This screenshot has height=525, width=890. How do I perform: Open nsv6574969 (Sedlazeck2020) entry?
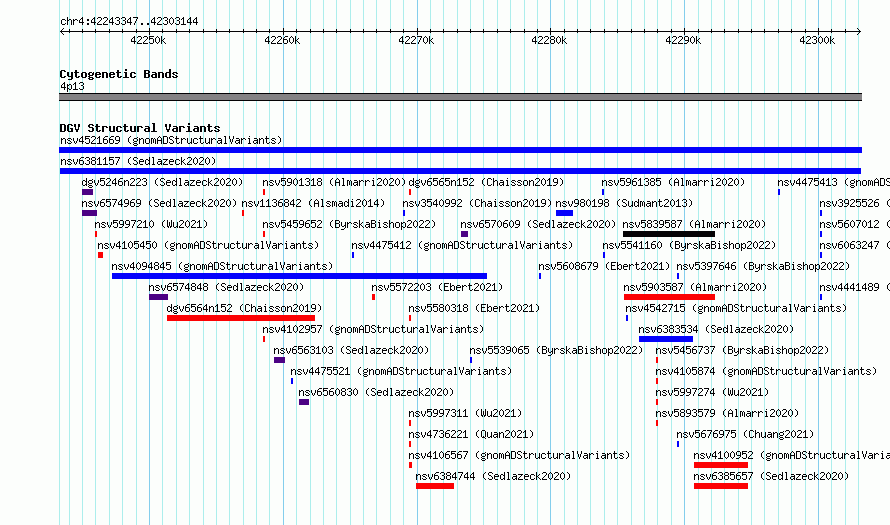159,203
